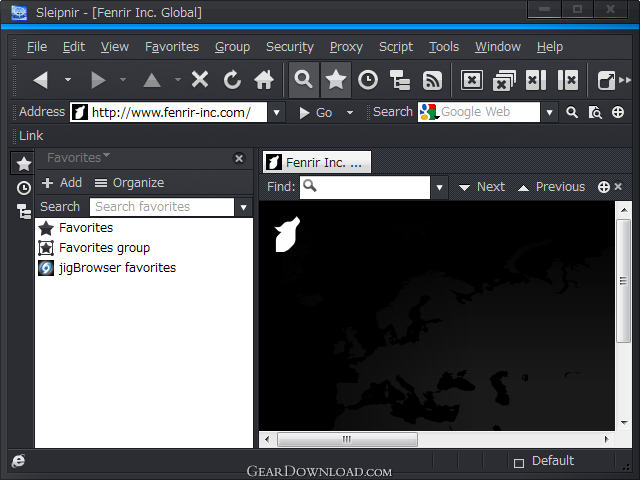This screenshot has width=640, height=480.
Task: Select jigBrowser favorites item
Action: [x=107, y=268]
